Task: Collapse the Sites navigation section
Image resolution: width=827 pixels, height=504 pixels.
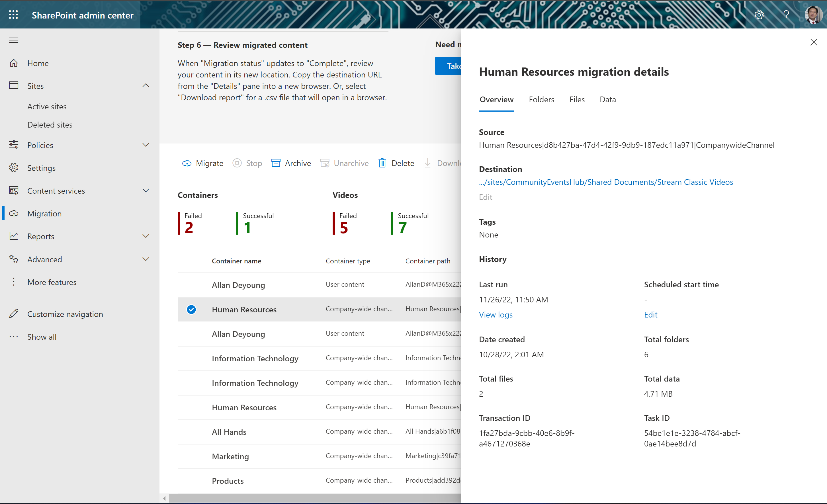Action: pos(146,86)
